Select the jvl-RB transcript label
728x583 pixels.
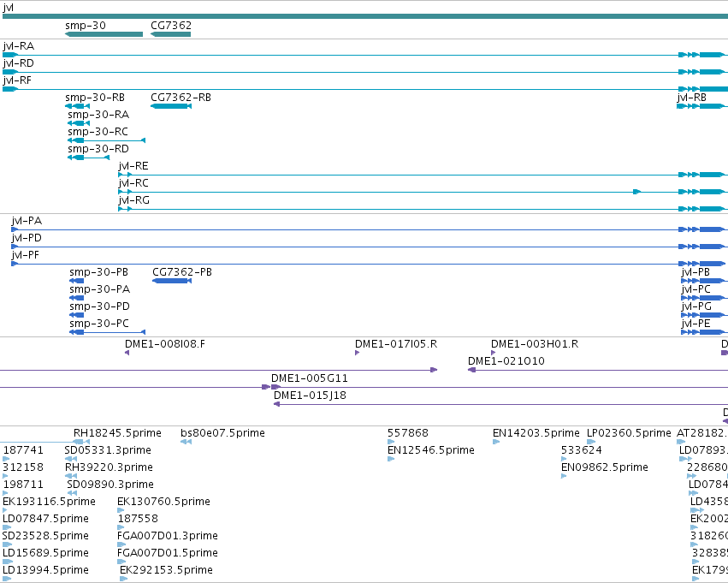coord(692,98)
